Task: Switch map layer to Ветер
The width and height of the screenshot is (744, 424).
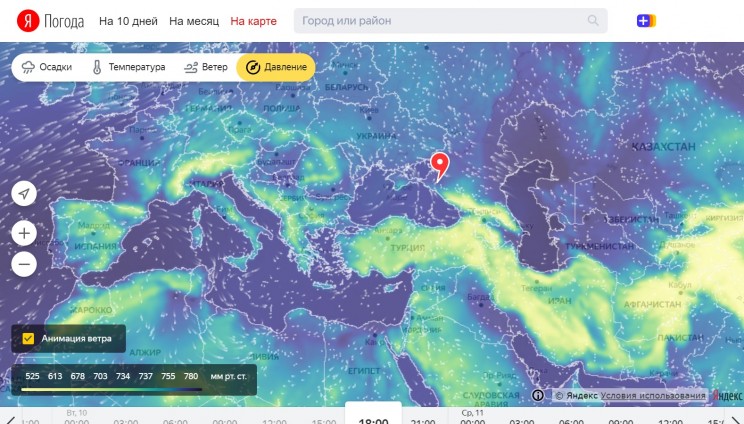Action: click(x=206, y=67)
